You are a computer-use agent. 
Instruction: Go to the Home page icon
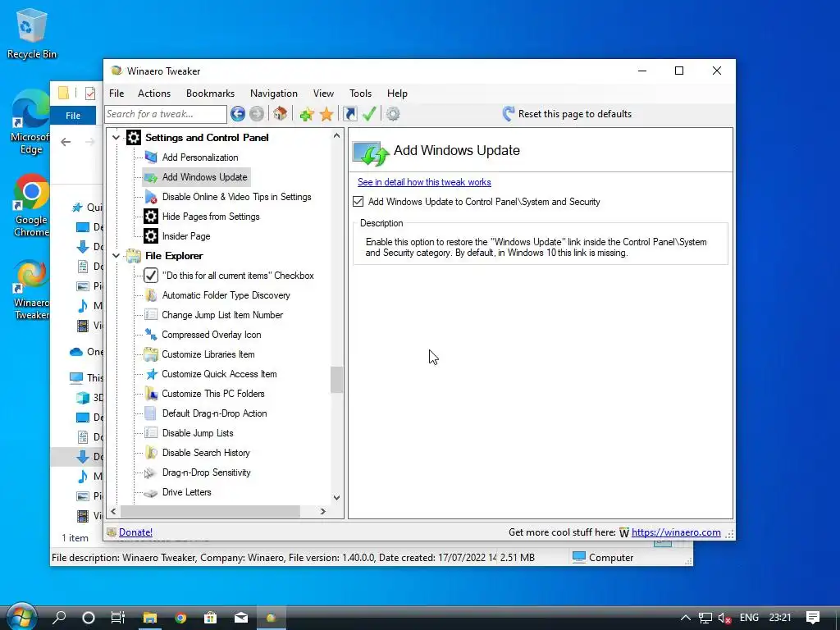pos(280,113)
